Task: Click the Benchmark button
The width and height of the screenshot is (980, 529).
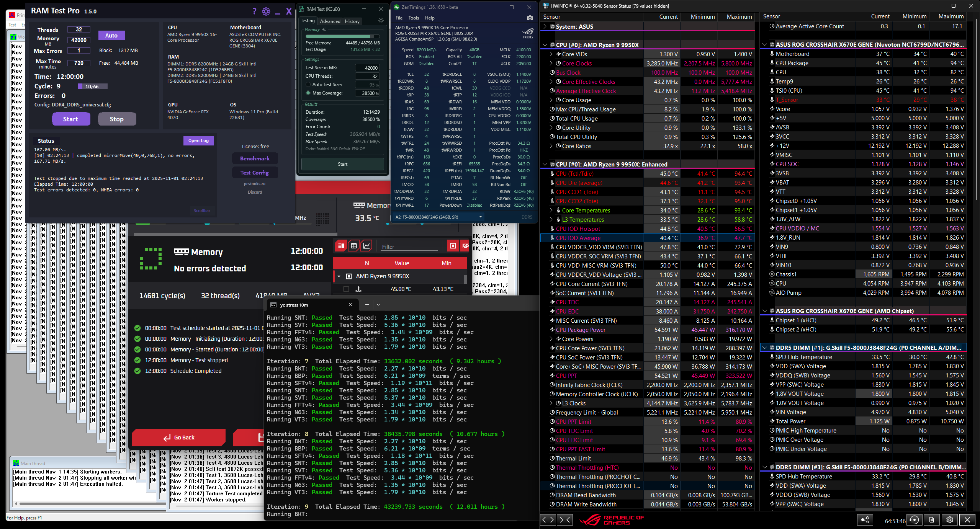Action: coord(255,158)
